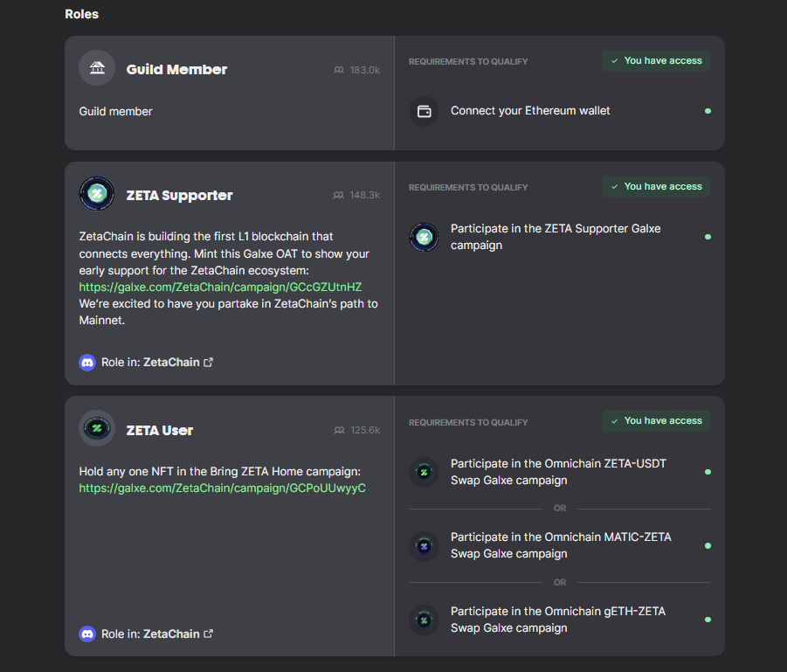Click Participate in the Omnichain MATIC-ZETA Swap text

click(x=561, y=545)
